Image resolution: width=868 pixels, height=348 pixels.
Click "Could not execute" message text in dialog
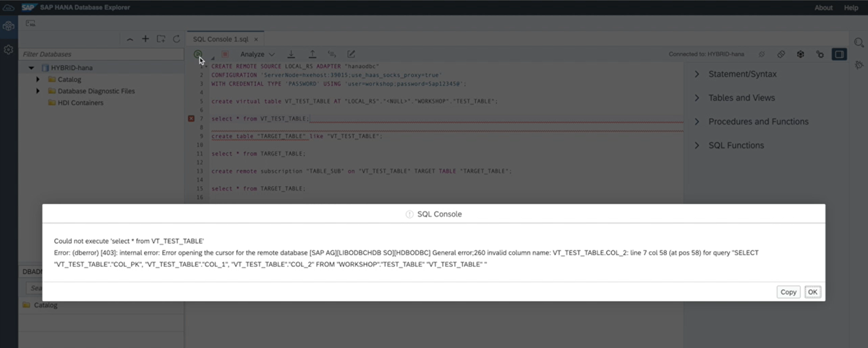coord(129,240)
